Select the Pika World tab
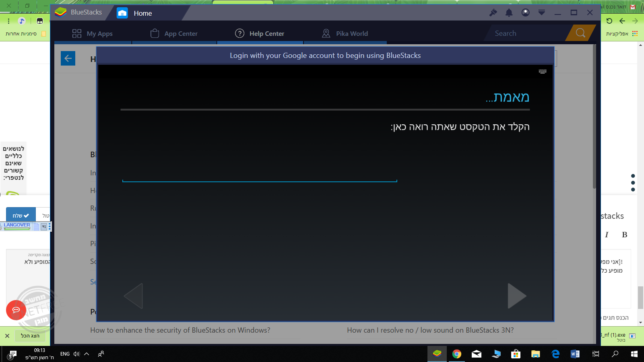Screen dimensions: 644x362 click(x=345, y=34)
